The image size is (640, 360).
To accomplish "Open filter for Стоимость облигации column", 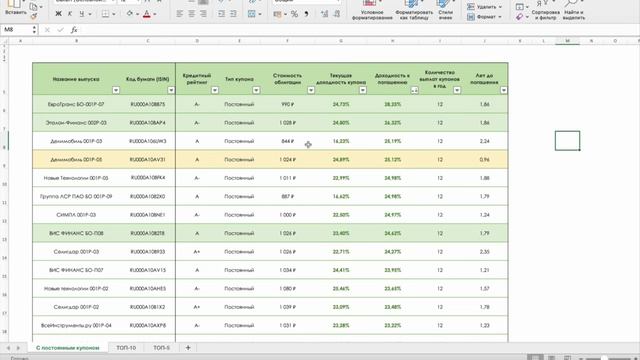I will (x=311, y=90).
